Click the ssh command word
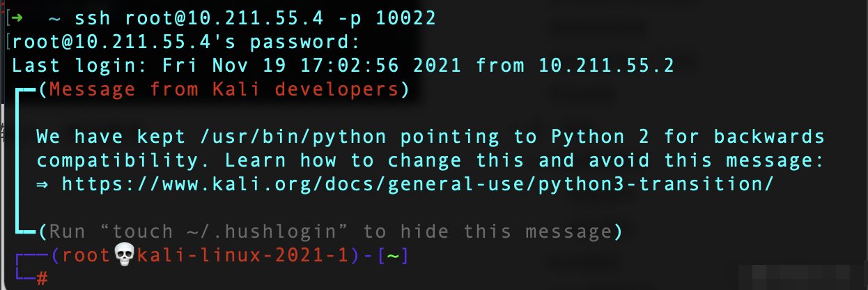The height and width of the screenshot is (290, 868). pyautogui.click(x=92, y=18)
